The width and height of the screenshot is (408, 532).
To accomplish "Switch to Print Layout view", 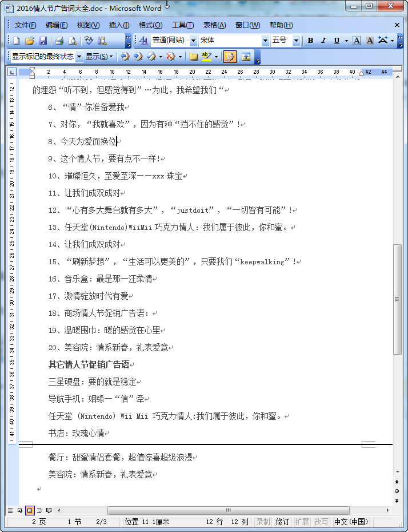I will click(30, 510).
